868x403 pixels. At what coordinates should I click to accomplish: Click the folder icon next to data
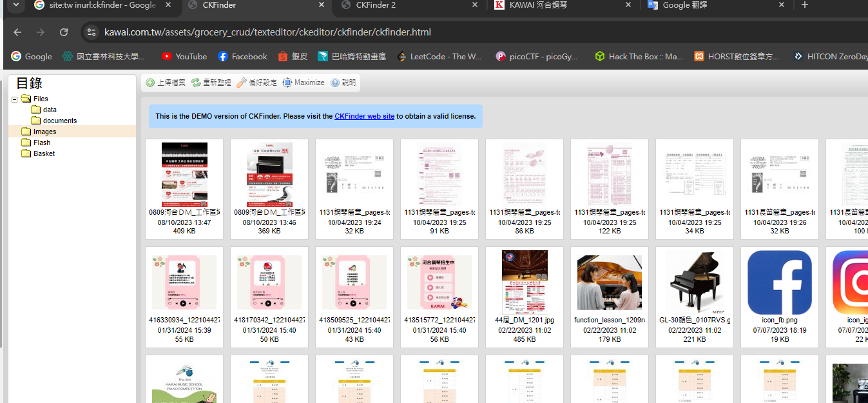click(x=35, y=110)
